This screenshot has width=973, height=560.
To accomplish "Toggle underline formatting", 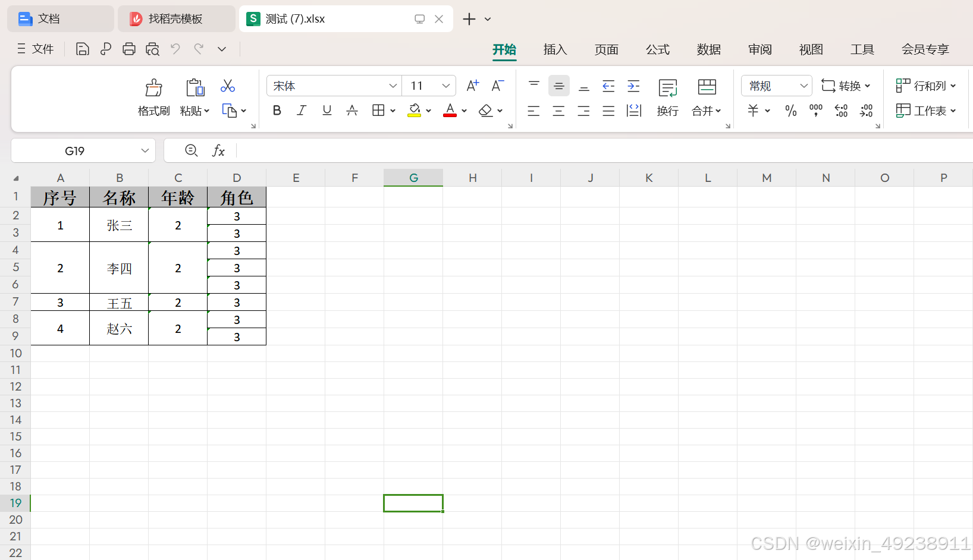I will pyautogui.click(x=327, y=111).
